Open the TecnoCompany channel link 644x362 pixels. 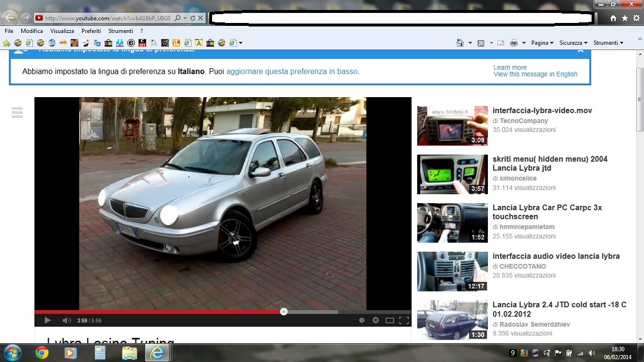pyautogui.click(x=524, y=121)
